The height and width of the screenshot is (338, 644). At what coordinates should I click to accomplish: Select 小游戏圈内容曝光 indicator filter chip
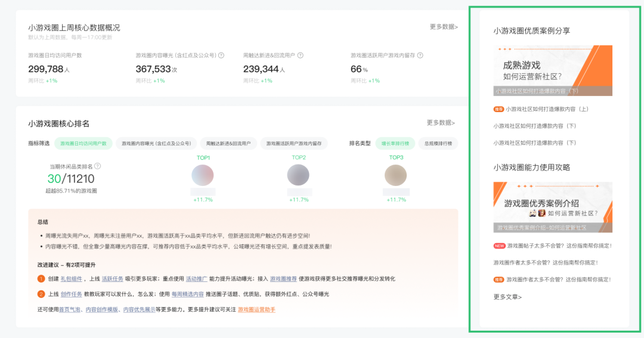[x=156, y=144]
